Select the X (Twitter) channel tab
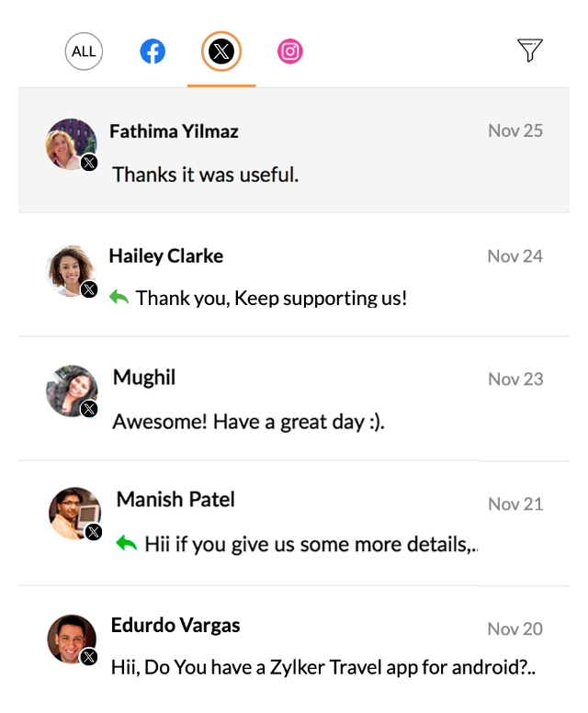The height and width of the screenshot is (713, 588). pos(221,51)
